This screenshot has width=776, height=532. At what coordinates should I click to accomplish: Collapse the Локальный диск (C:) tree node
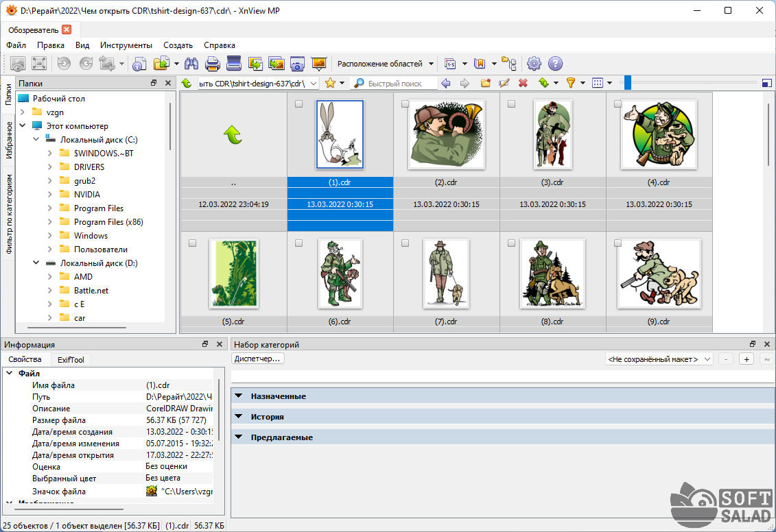[36, 139]
